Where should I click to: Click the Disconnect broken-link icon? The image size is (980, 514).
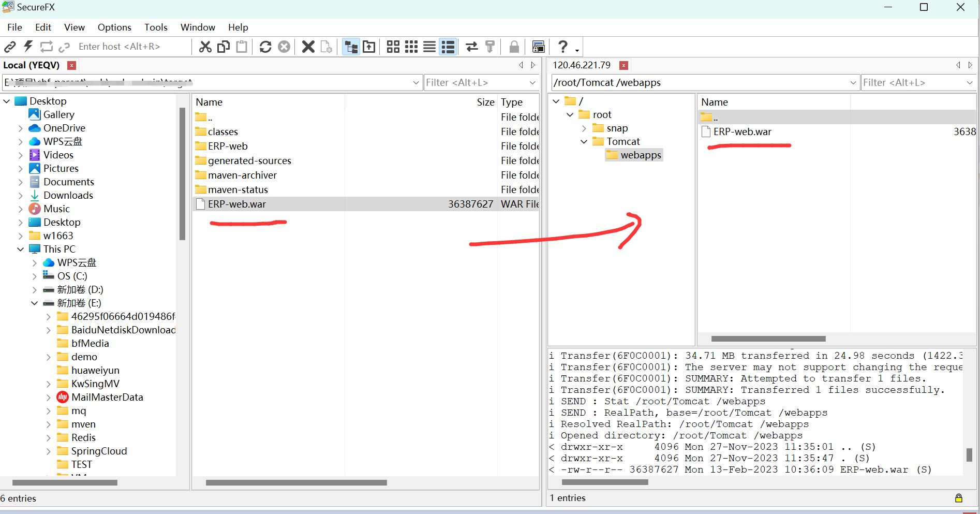tap(64, 47)
